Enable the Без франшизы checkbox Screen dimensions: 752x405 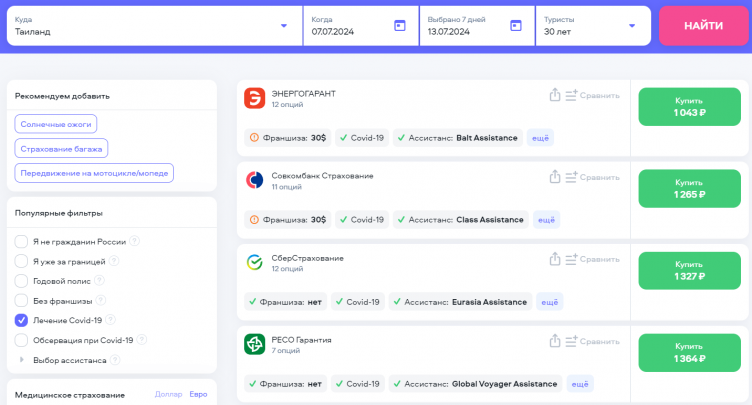click(21, 300)
